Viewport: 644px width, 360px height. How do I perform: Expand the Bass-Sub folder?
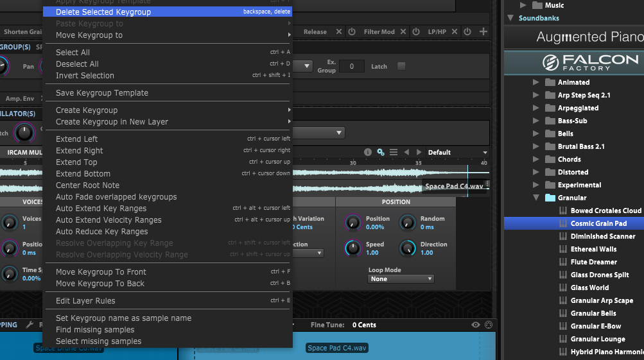(536, 121)
